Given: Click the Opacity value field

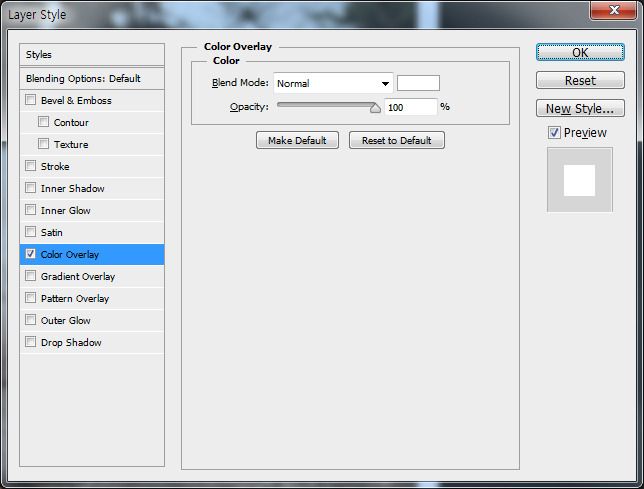Looking at the screenshot, I should [x=410, y=107].
